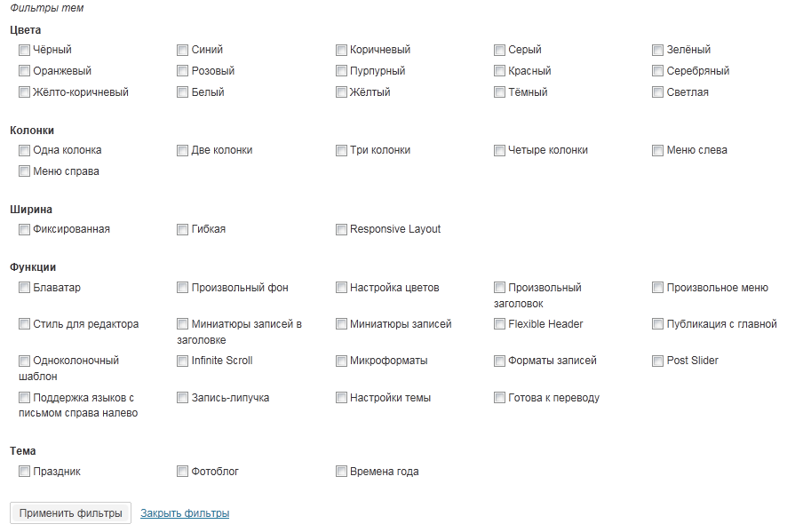Screen dimensions: 787x532
Task: Tick the Меню справа checkbox
Action: (25, 172)
